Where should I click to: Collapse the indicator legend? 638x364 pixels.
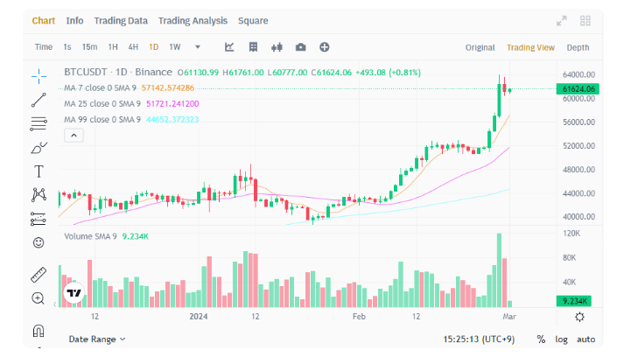74,136
